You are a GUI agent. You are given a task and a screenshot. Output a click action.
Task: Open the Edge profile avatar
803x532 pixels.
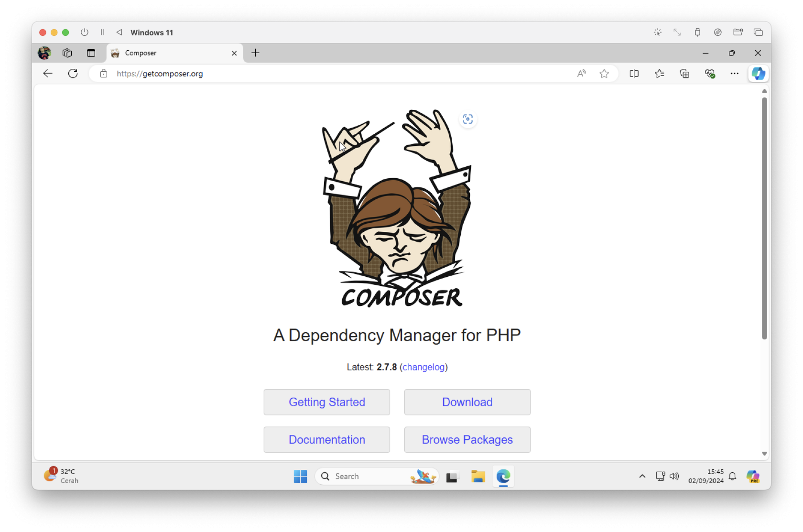tap(44, 53)
